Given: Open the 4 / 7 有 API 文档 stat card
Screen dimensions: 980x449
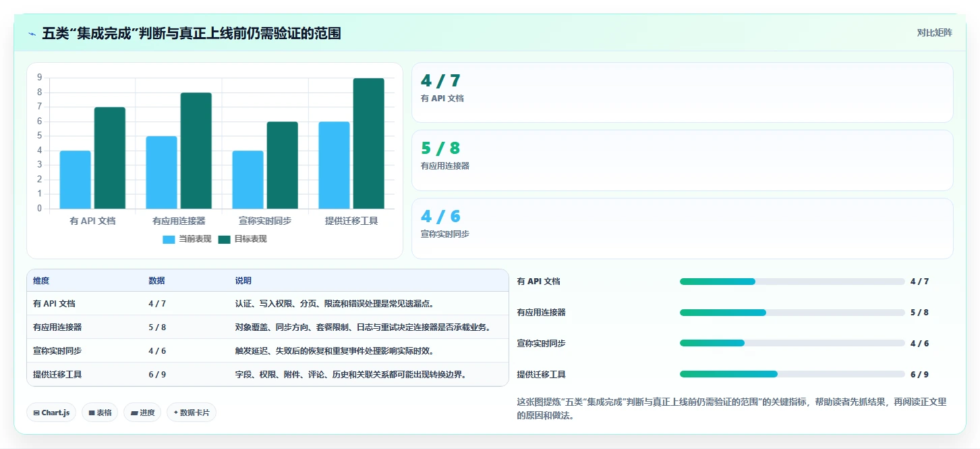Looking at the screenshot, I should (683, 93).
